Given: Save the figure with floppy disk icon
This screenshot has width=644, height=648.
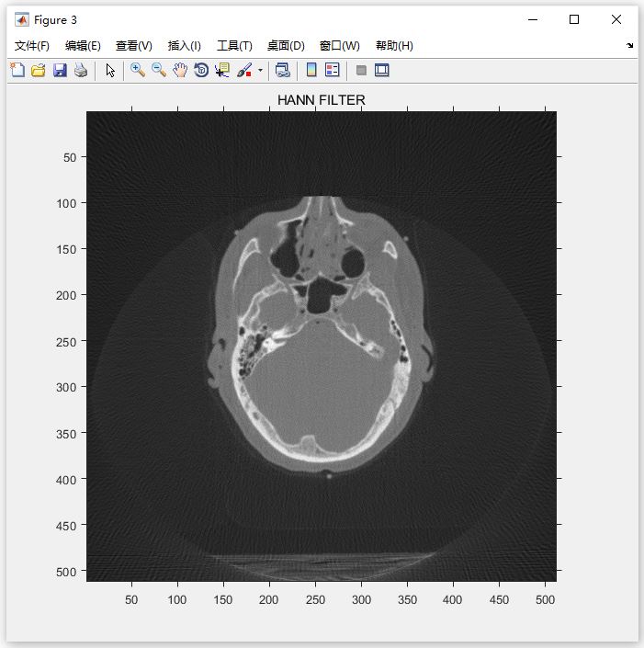Looking at the screenshot, I should coord(60,70).
